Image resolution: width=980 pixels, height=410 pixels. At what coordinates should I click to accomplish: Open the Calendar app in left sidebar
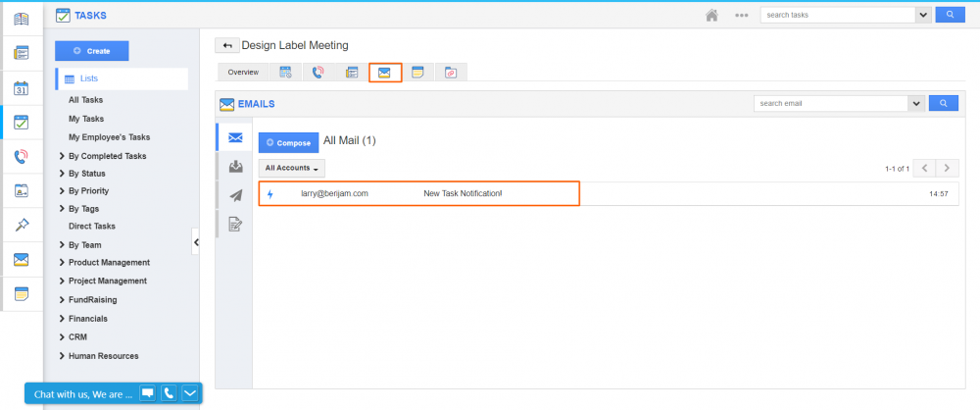coord(21,88)
